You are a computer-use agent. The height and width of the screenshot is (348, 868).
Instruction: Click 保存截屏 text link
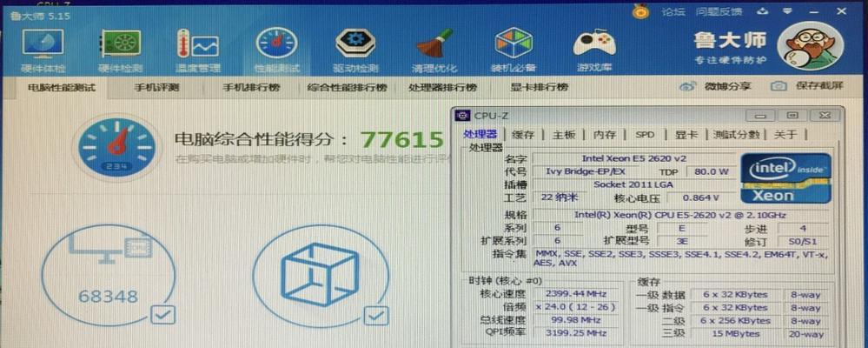pos(818,86)
